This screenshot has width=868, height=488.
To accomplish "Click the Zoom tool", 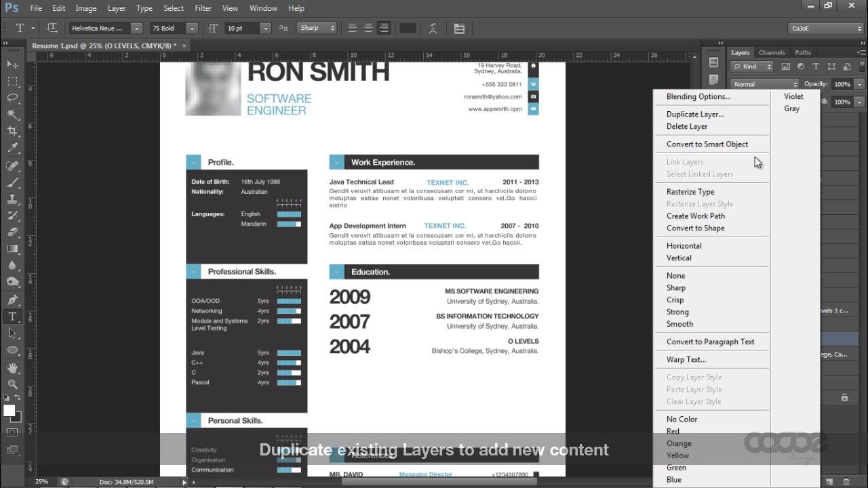I will click(12, 384).
